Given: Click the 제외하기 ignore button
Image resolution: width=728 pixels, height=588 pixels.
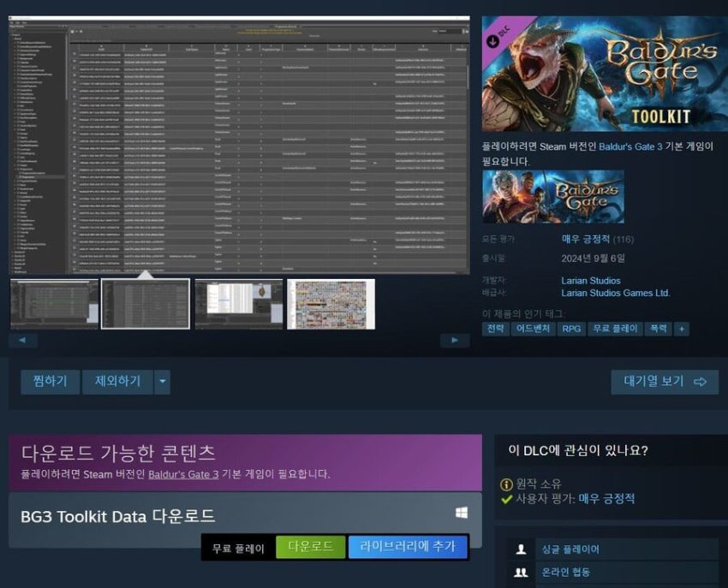Looking at the screenshot, I should tap(117, 382).
